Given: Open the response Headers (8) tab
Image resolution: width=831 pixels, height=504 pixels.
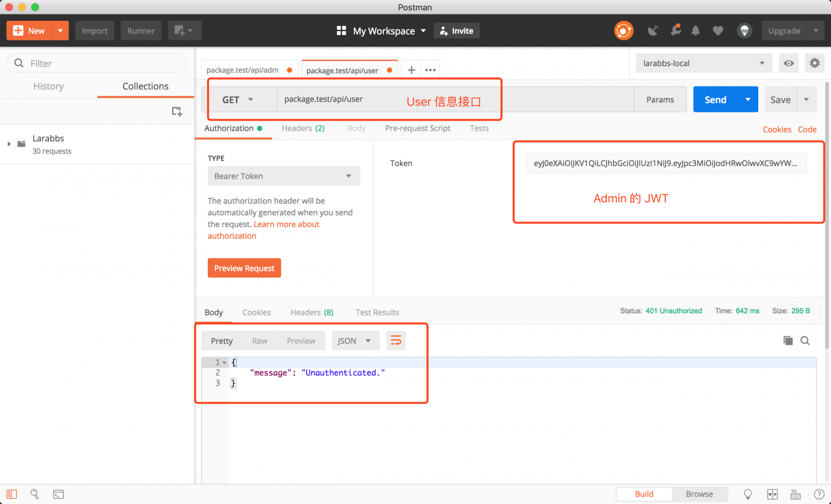Looking at the screenshot, I should click(312, 312).
